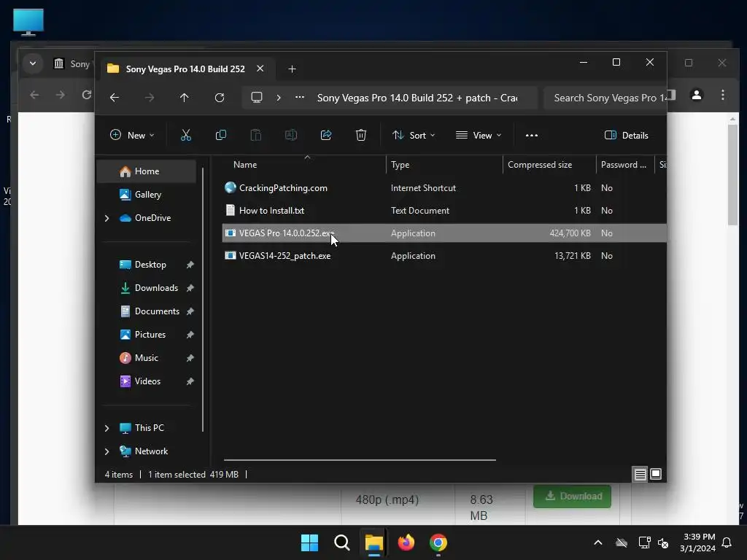This screenshot has height=560, width=747.
Task: Open the See more ellipsis in toolbar
Action: 532,135
